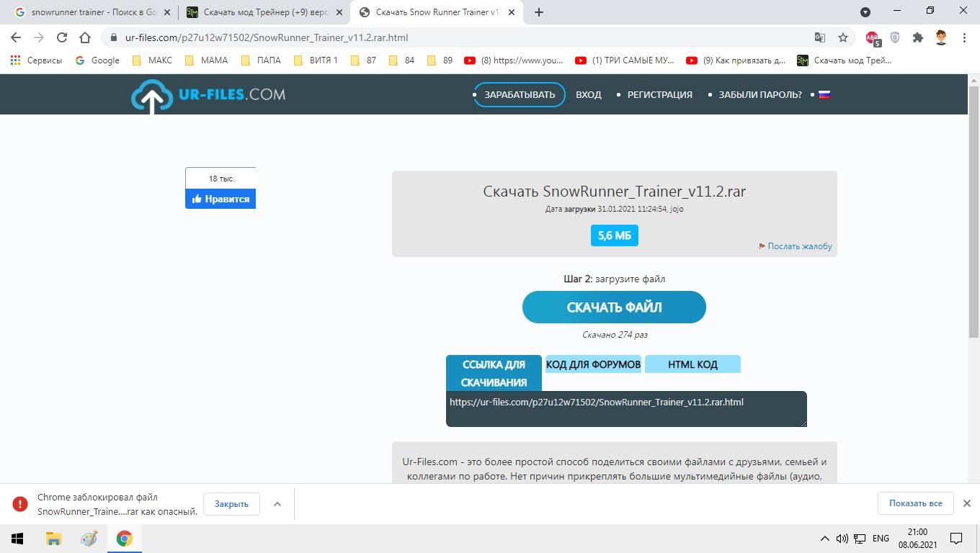This screenshot has width=980, height=553.
Task: Open the notification center icon
Action: tap(956, 539)
